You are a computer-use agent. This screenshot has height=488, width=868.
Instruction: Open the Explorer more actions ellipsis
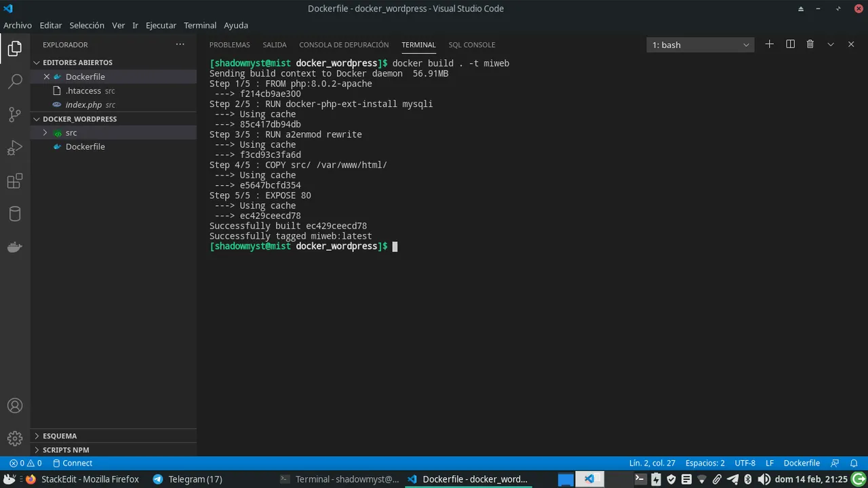[180, 45]
